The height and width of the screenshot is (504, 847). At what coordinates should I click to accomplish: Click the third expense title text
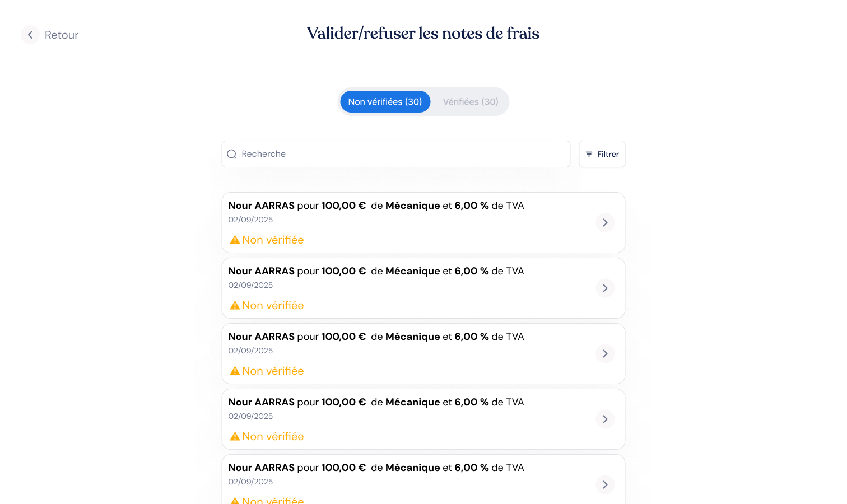376,337
